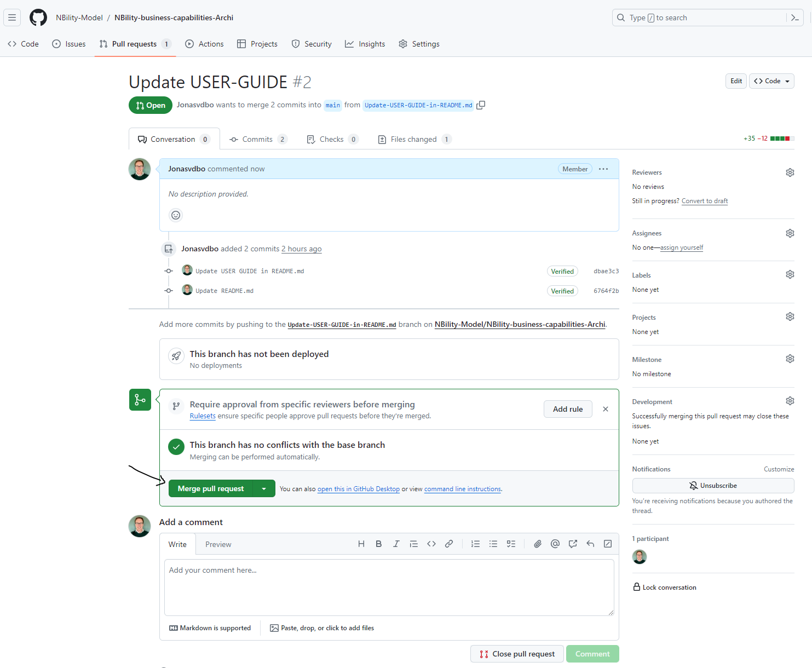The height and width of the screenshot is (668, 812).
Task: Insert a link with the toolbar icon
Action: [x=449, y=544]
